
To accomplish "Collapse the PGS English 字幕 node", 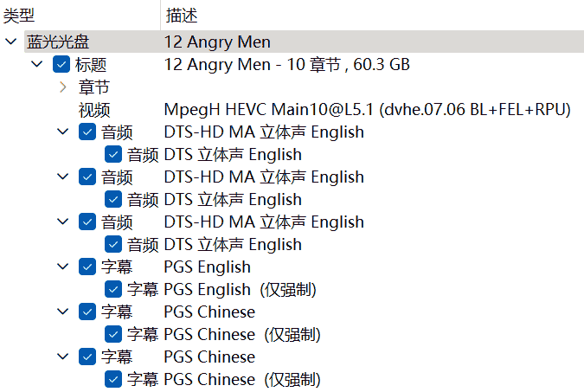I will [x=63, y=267].
